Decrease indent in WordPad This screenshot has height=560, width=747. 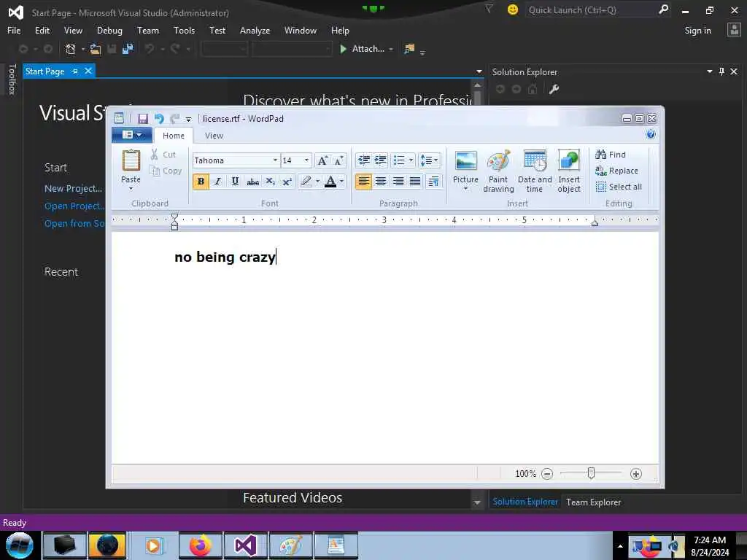(363, 160)
